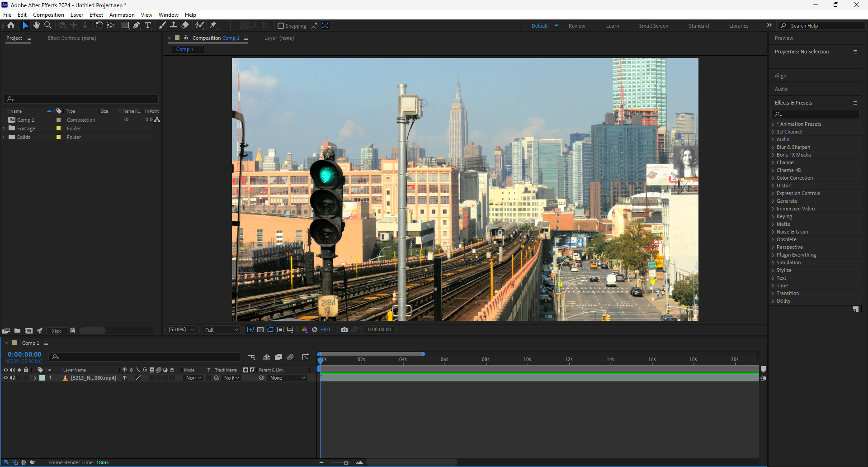Expand the Footage folder in Project panel

tap(4, 129)
